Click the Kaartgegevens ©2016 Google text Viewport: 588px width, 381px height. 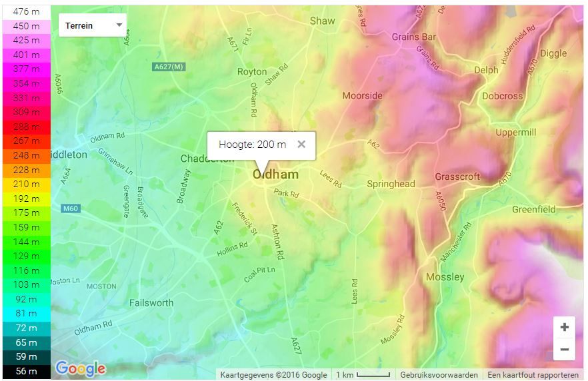[x=273, y=374]
